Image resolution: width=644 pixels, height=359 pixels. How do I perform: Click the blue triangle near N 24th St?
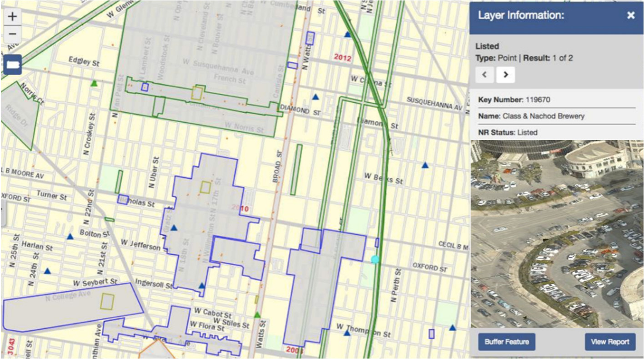[47, 271]
